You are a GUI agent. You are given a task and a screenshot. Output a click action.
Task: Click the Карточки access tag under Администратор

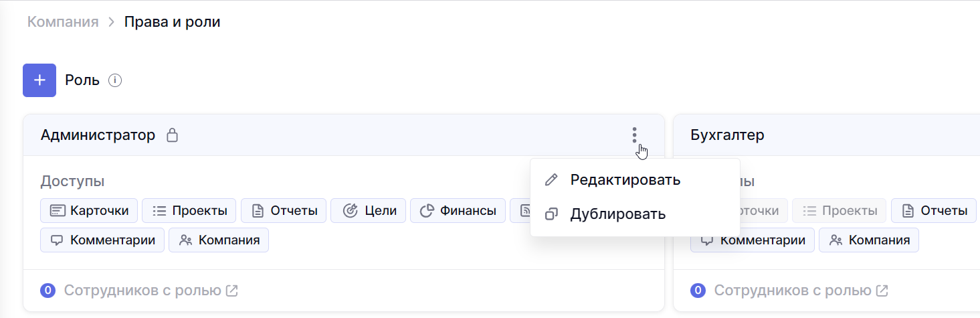pyautogui.click(x=89, y=211)
